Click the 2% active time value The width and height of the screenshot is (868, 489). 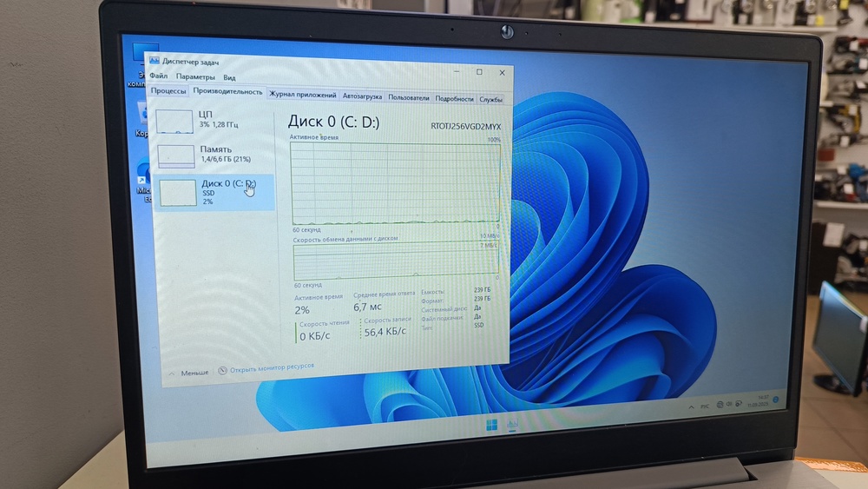pos(302,310)
